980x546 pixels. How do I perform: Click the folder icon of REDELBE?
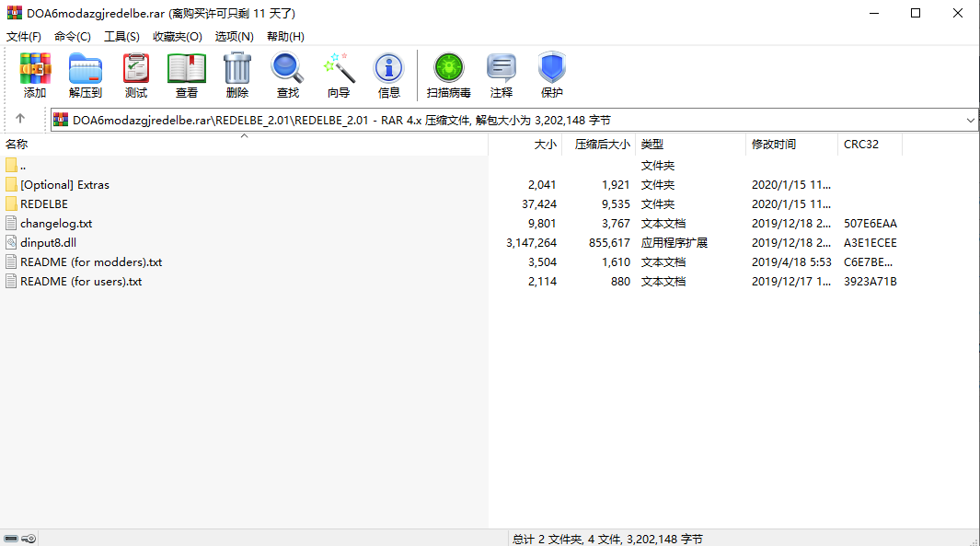11,203
